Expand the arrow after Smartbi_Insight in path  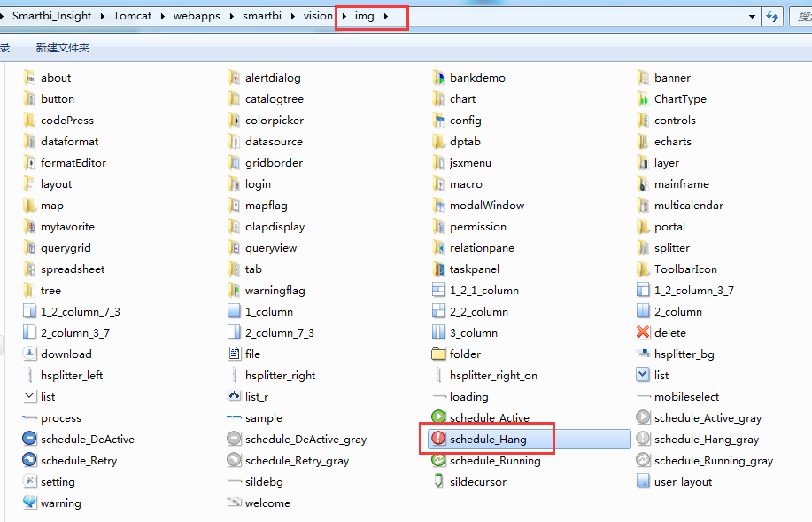[102, 16]
